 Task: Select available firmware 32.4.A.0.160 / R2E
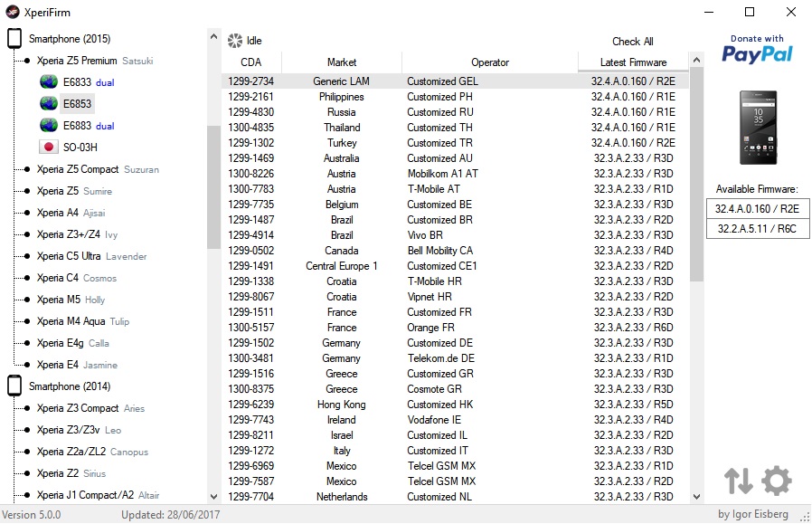(757, 209)
